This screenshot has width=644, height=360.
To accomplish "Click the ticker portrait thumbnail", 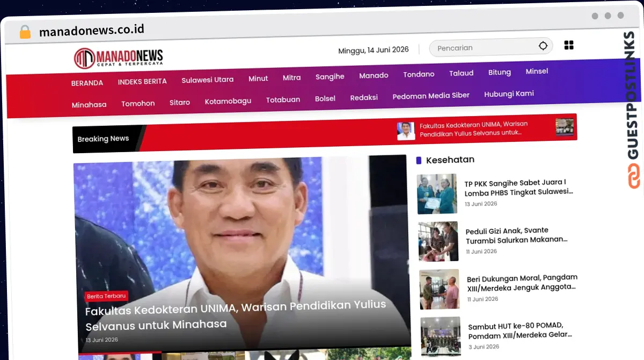I will point(406,131).
